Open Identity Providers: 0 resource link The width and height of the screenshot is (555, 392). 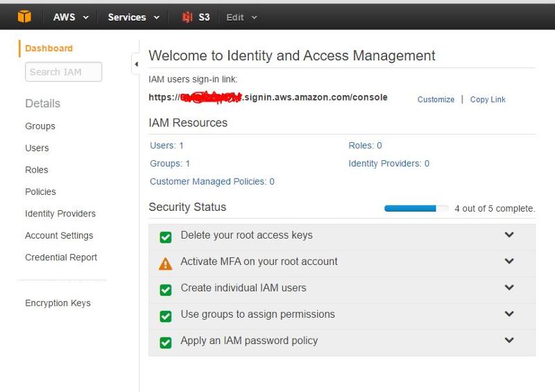388,164
